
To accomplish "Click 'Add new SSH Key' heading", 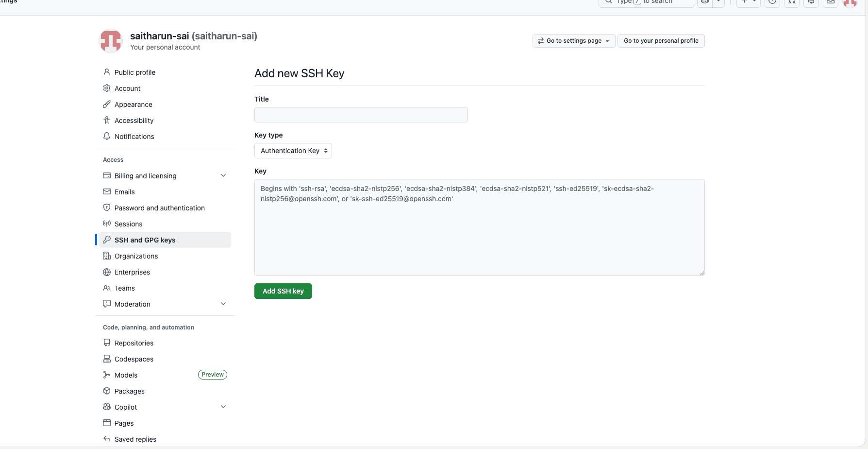I will tap(300, 73).
